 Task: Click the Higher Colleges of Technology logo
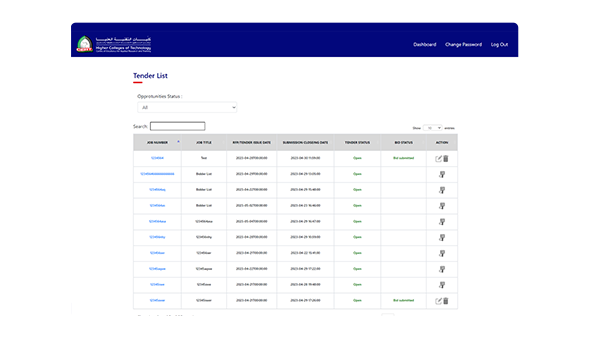(114, 44)
